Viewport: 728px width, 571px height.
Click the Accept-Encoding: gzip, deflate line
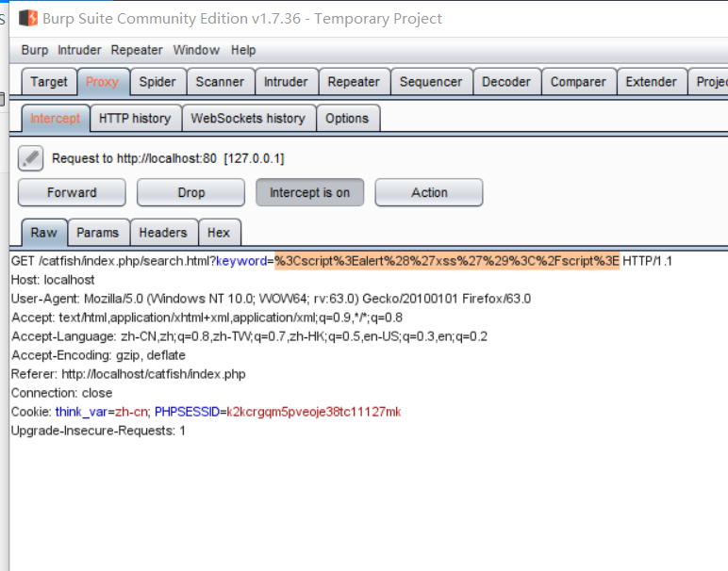pyautogui.click(x=98, y=355)
